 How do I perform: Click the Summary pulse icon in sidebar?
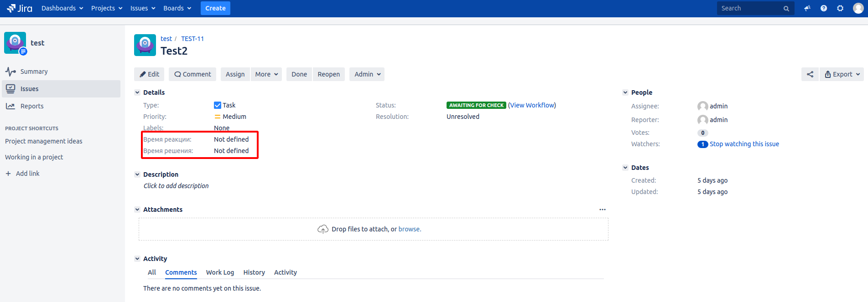10,72
